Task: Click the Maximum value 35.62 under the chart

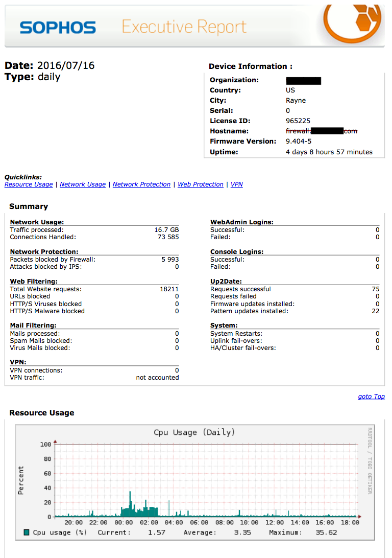Action: point(326,532)
